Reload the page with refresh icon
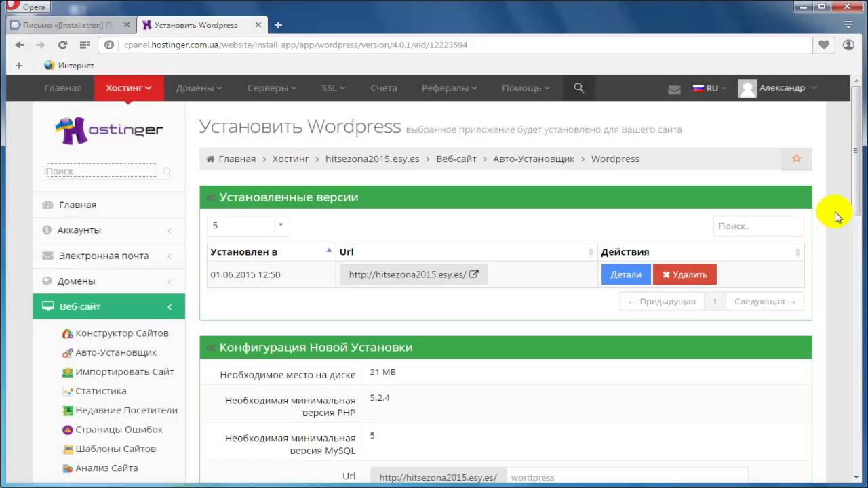The height and width of the screenshot is (488, 868). (62, 45)
